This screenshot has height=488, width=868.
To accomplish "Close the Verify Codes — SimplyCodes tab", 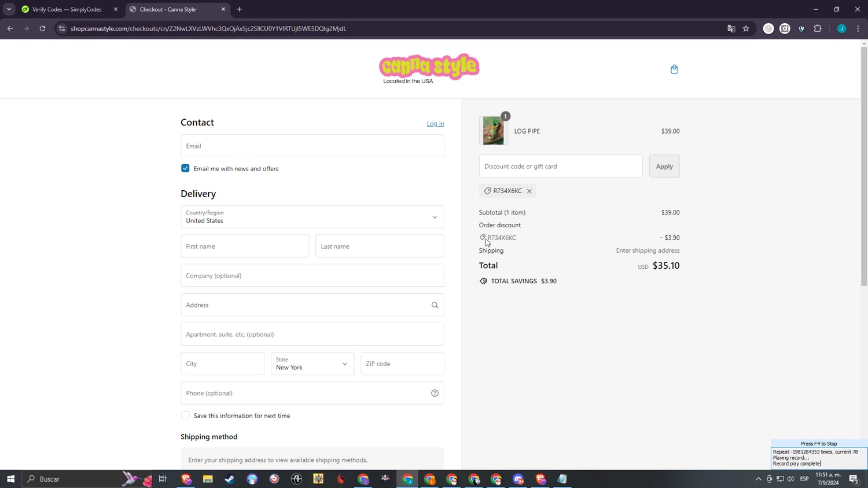I will pyautogui.click(x=115, y=9).
